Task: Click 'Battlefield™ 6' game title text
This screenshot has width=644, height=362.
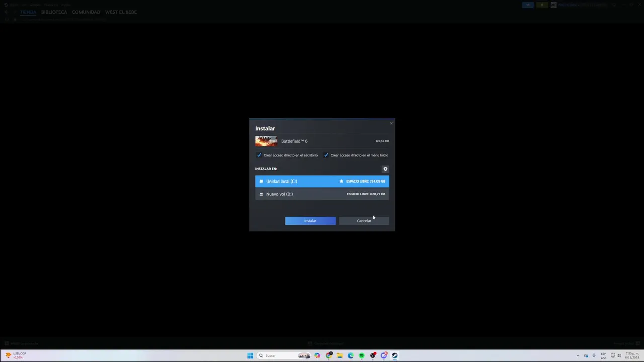Action: click(x=294, y=141)
